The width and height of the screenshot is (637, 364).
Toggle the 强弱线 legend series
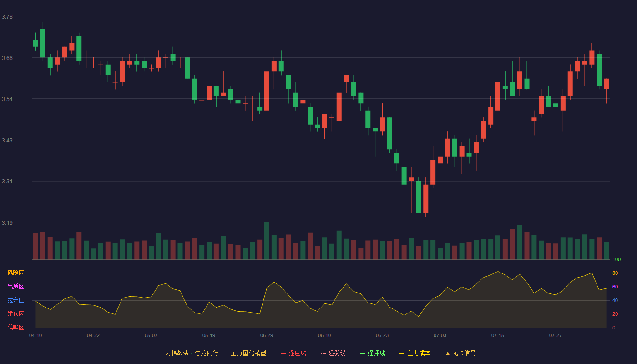coord(333,353)
